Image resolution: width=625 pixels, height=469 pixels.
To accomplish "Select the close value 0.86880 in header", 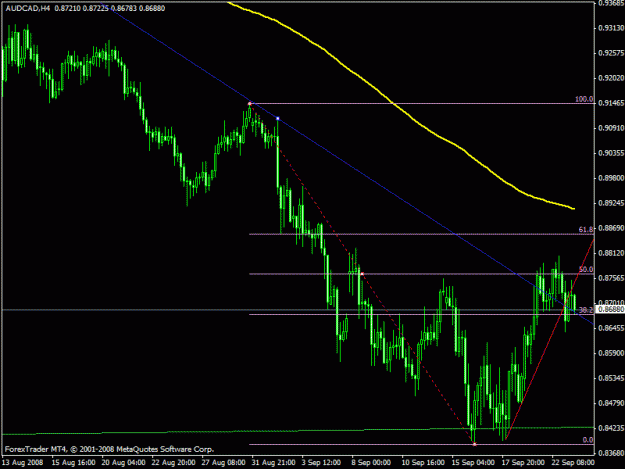I will 152,8.
